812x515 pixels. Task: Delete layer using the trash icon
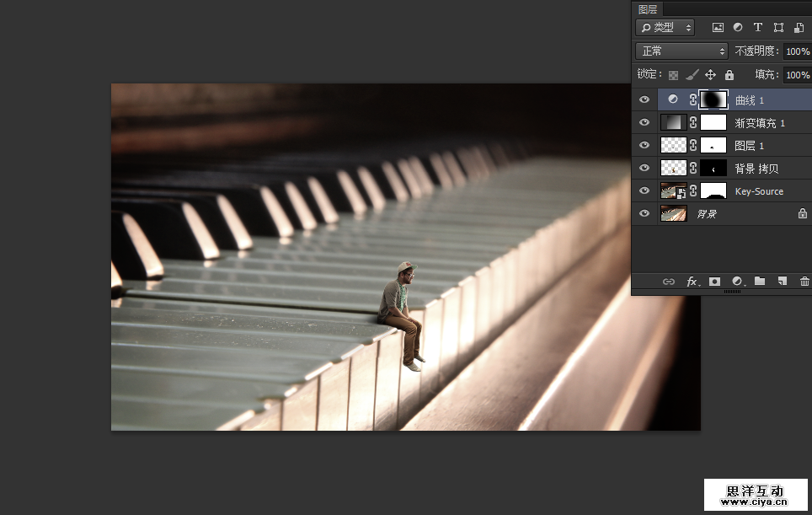tap(804, 282)
